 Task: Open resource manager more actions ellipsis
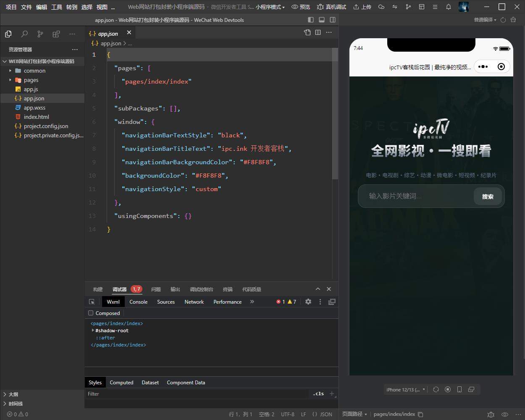click(75, 49)
